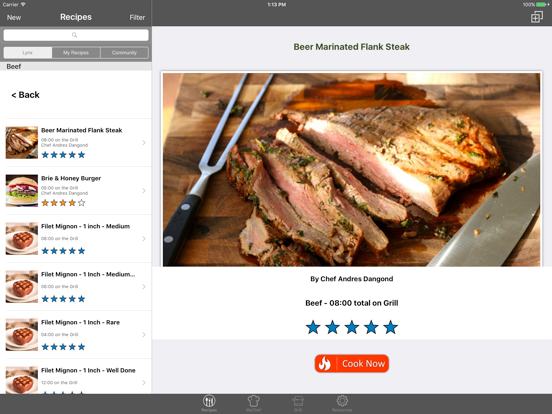This screenshot has width=552, height=414.
Task: Tap the Wi-Fi icon in status bar
Action: [23, 5]
